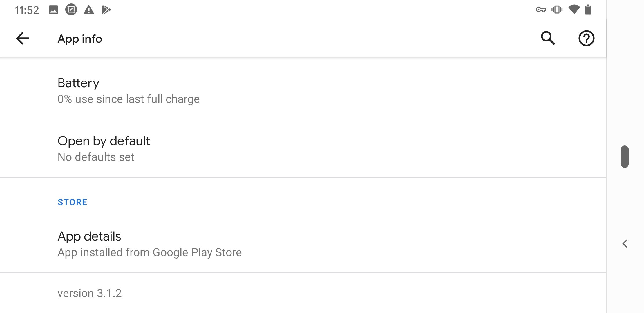Tap the screenshot notification icon in status bar
Screen dimensions: 644x313
[x=71, y=10]
